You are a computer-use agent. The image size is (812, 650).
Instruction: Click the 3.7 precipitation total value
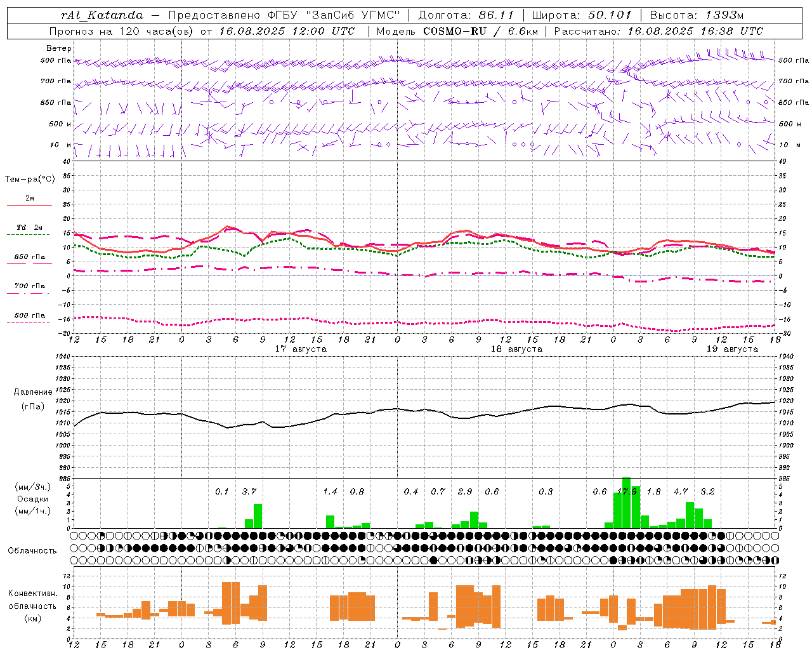(x=249, y=492)
